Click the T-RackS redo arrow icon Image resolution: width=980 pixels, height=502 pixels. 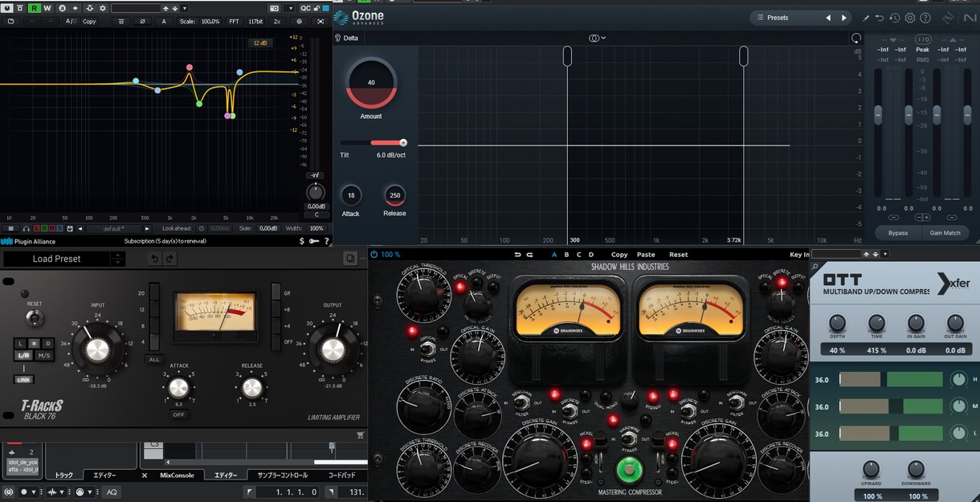coord(169,259)
